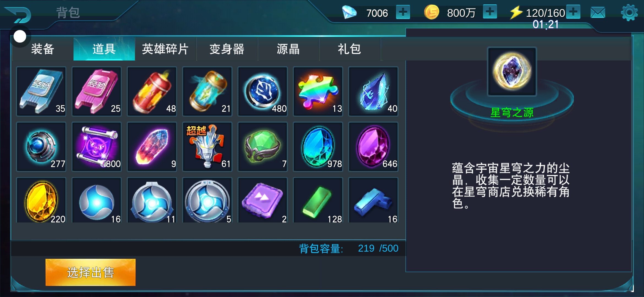The width and height of the screenshot is (644, 297).
Task: Select the pink 经验 card item
Action: pyautogui.click(x=97, y=91)
